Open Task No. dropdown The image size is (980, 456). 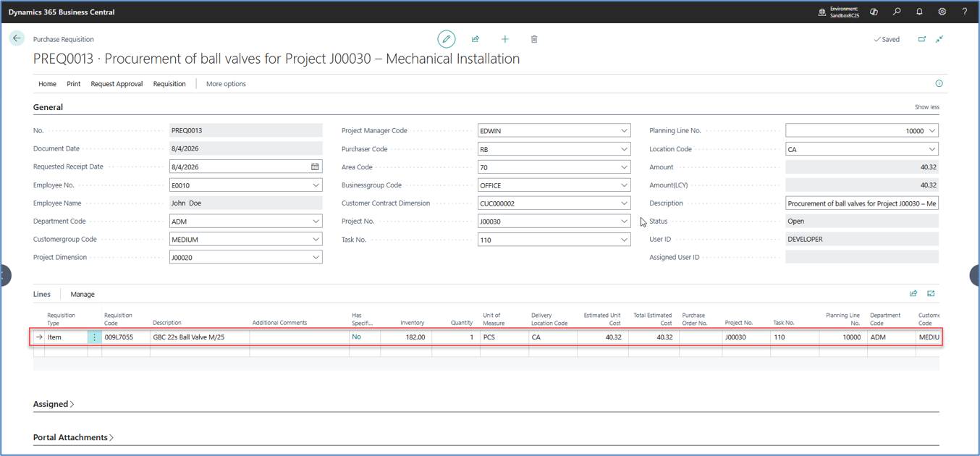pyautogui.click(x=624, y=240)
